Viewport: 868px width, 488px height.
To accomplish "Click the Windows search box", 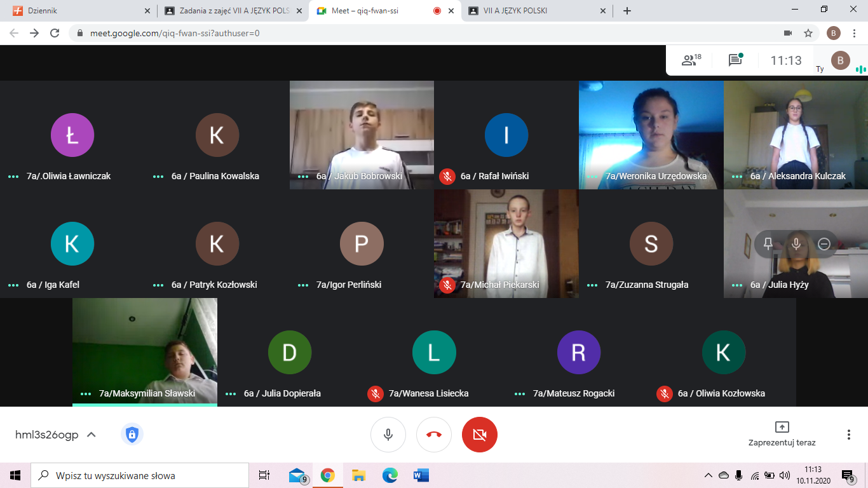I will [x=140, y=475].
